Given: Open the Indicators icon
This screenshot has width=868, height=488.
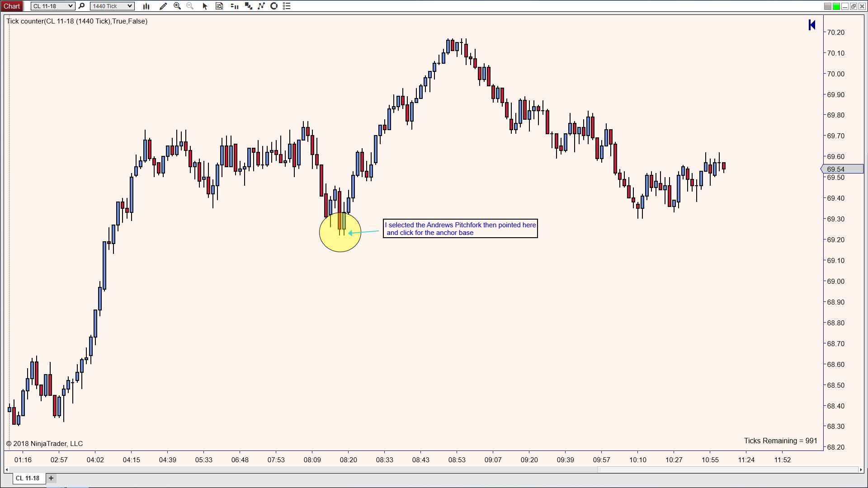Looking at the screenshot, I should (x=261, y=6).
